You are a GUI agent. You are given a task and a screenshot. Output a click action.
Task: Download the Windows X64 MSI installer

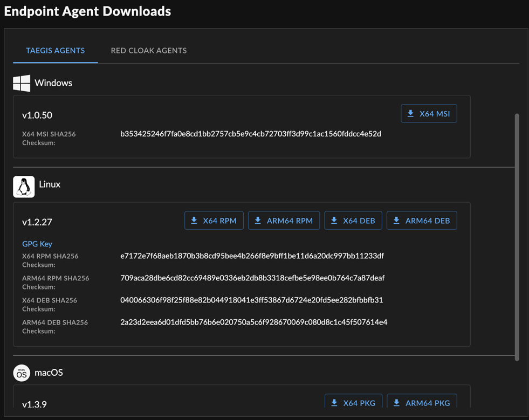[429, 114]
